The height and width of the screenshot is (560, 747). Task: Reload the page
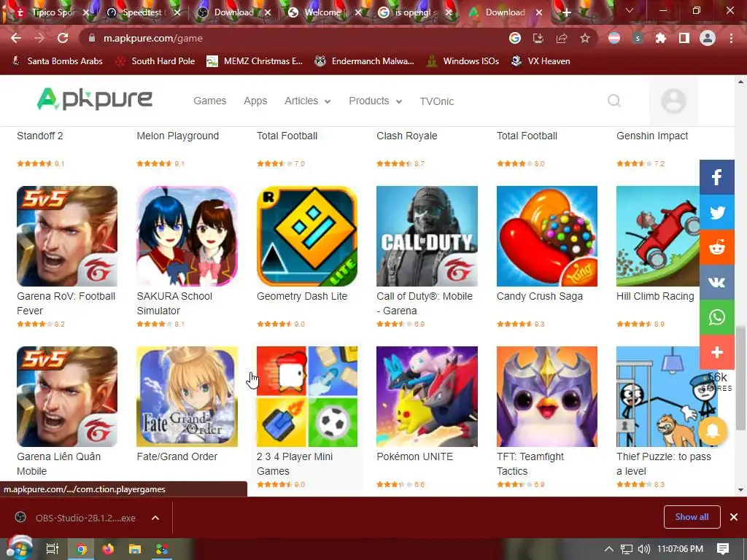coord(63,38)
